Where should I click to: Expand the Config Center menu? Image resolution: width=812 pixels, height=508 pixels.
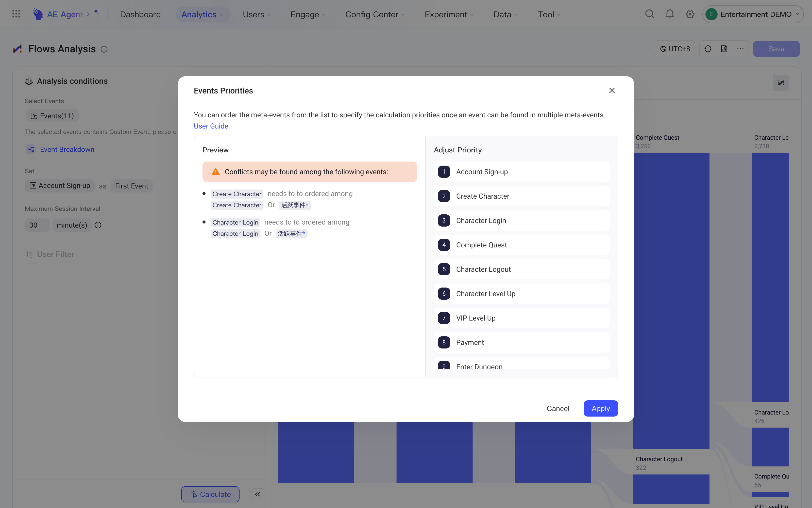click(375, 14)
